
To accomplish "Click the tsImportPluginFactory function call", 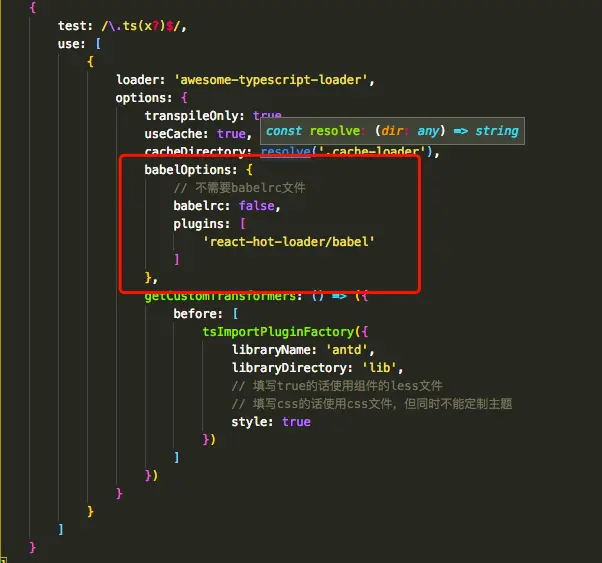I will [x=278, y=332].
